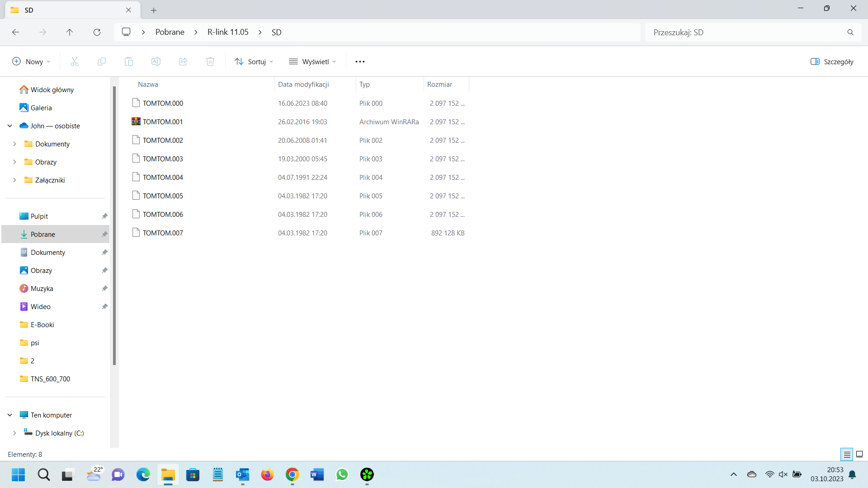
Task: Click the SD breadcrumb segment
Action: (276, 32)
